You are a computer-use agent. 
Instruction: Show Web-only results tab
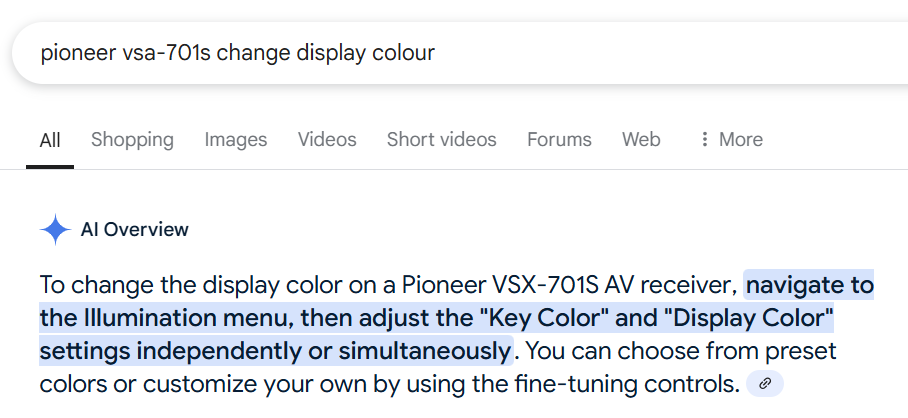pos(641,140)
